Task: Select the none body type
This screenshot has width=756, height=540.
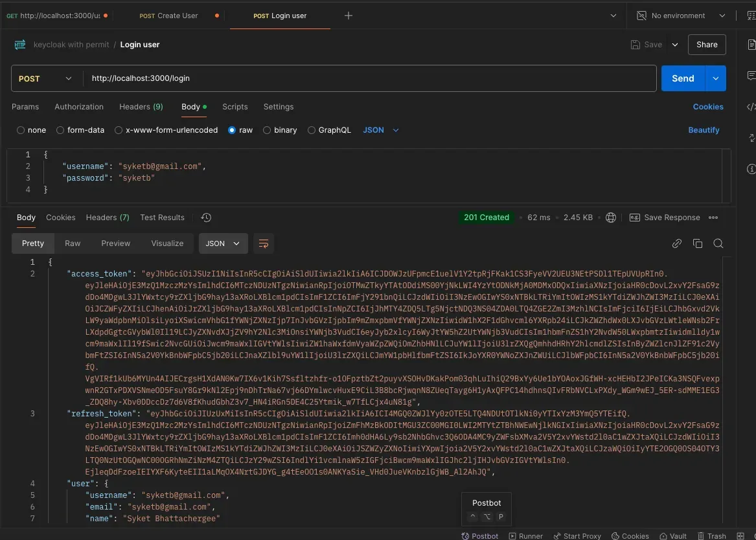Action: 21,130
